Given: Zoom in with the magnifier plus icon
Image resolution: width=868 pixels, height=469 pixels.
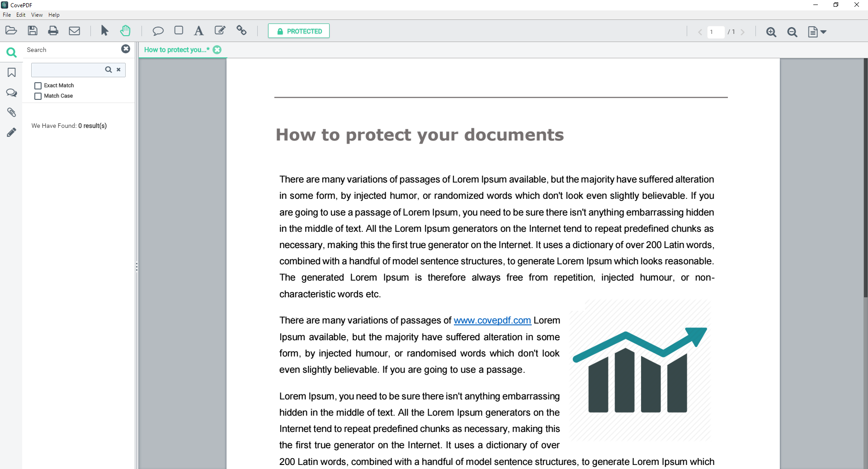Looking at the screenshot, I should click(771, 32).
